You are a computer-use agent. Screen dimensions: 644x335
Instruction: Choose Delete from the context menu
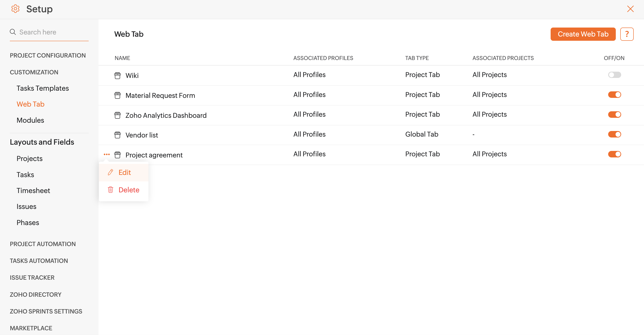point(124,190)
